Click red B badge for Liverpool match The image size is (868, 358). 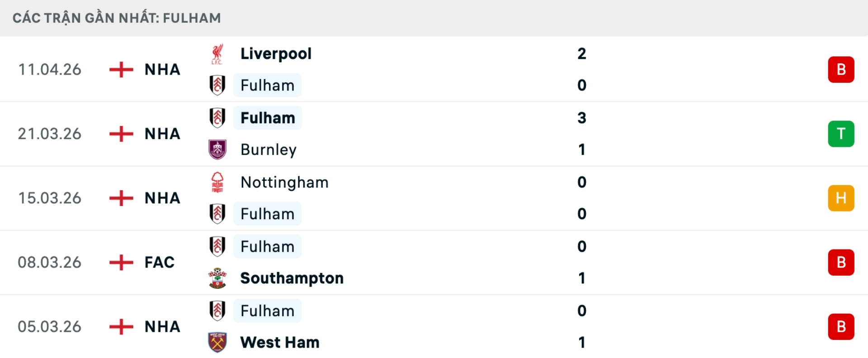[841, 70]
